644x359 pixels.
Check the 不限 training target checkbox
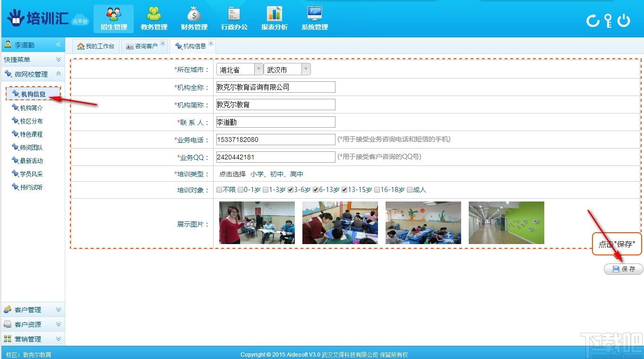click(219, 190)
